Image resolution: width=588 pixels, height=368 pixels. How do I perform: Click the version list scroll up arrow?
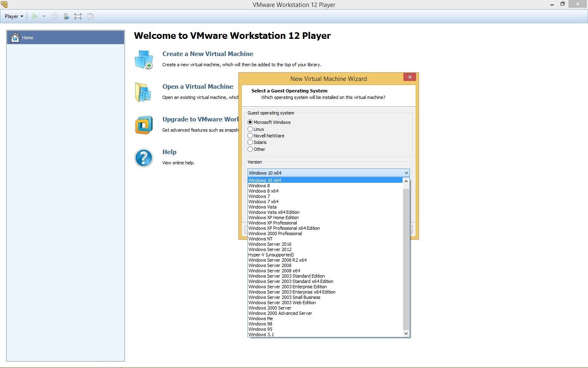point(406,181)
